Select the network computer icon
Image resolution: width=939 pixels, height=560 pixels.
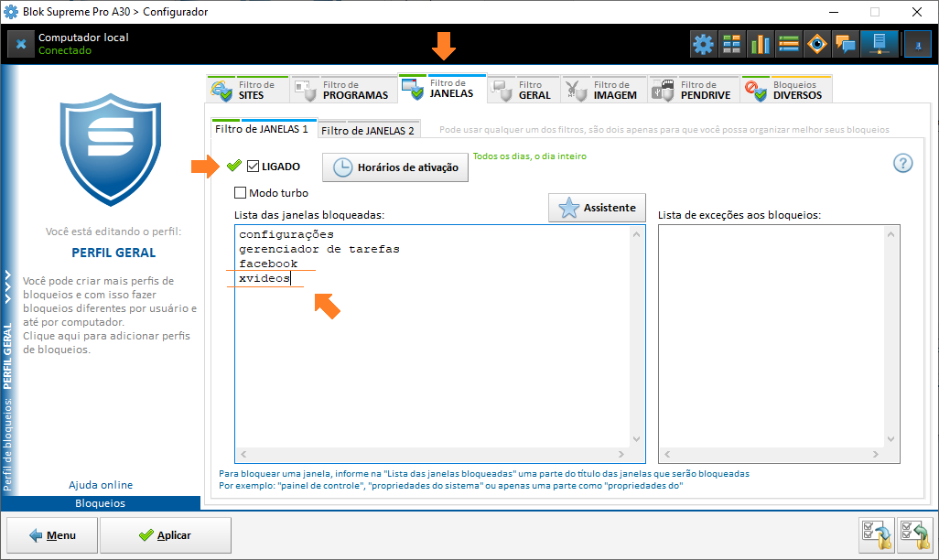[x=879, y=44]
